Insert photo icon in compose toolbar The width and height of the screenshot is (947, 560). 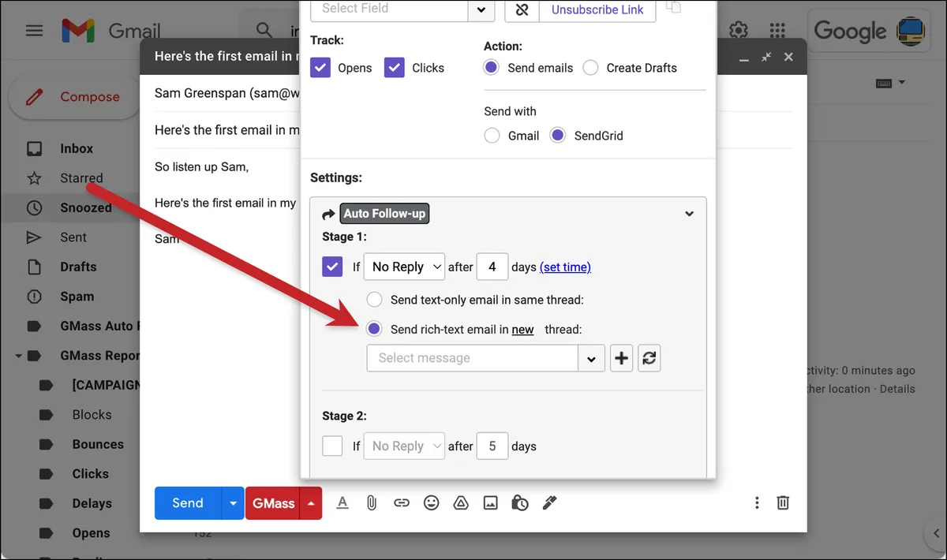[x=490, y=502]
